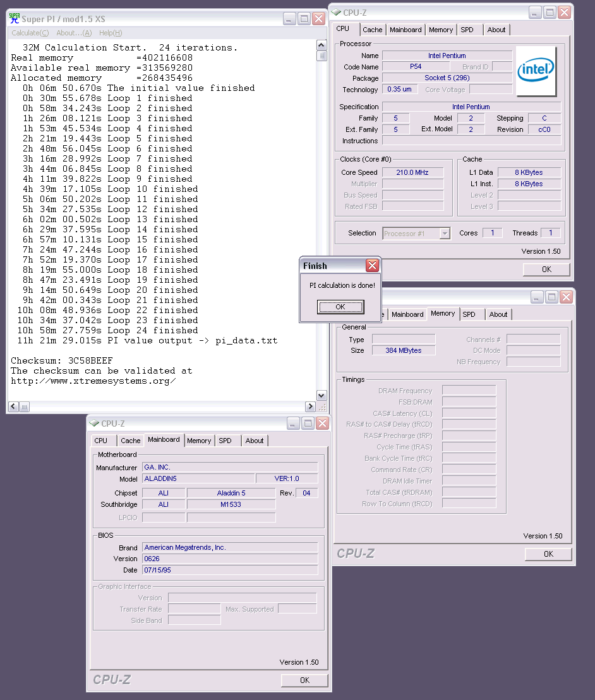Minimize the CPU-Z Memory window
Viewport: 595px width, 700px height.
pos(537,297)
